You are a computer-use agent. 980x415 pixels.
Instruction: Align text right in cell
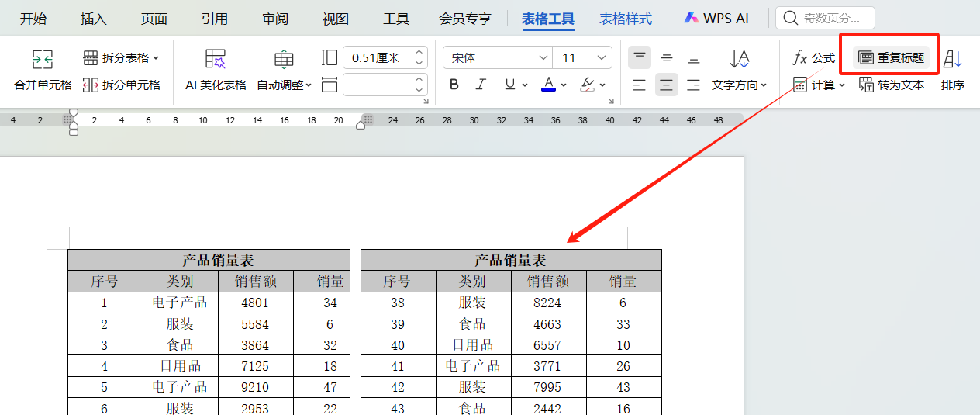pyautogui.click(x=694, y=85)
